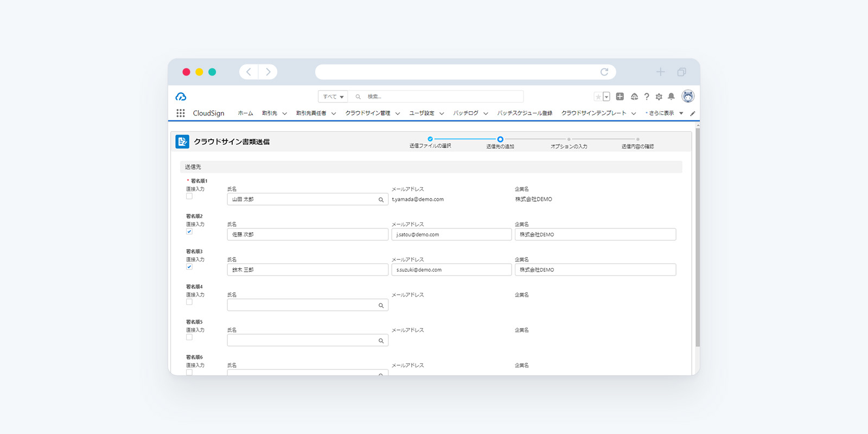868x434 pixels.
Task: Expand the すべて search scope dropdown
Action: pos(333,97)
